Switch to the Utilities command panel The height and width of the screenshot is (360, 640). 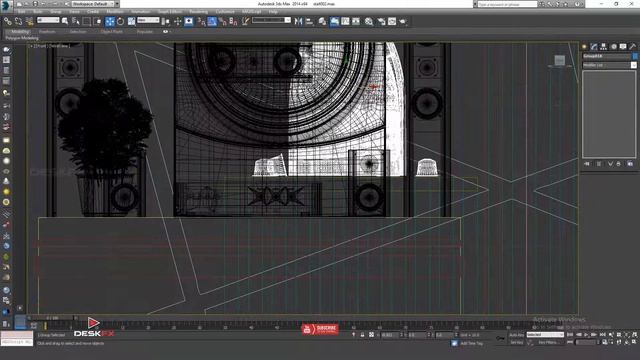[x=633, y=47]
